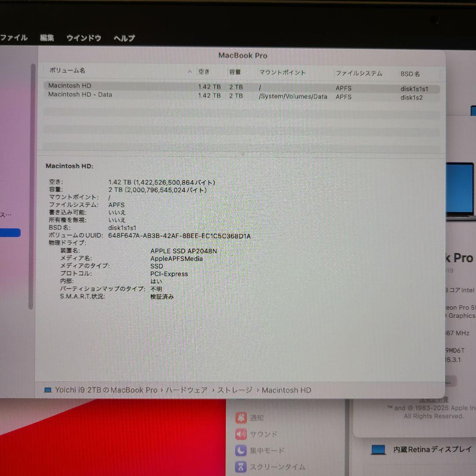Sort volumes by the 空き column header
This screenshot has width=476, height=476.
coord(204,72)
